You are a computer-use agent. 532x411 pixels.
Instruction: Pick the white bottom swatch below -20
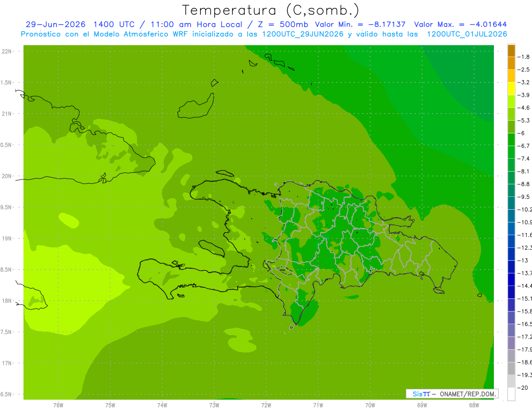click(x=511, y=394)
